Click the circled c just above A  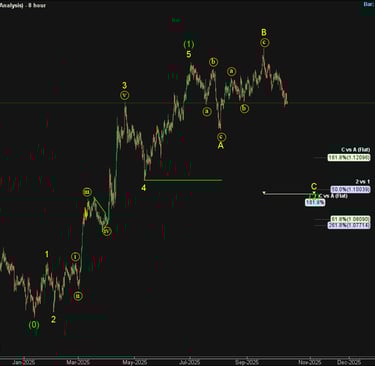tap(221, 137)
